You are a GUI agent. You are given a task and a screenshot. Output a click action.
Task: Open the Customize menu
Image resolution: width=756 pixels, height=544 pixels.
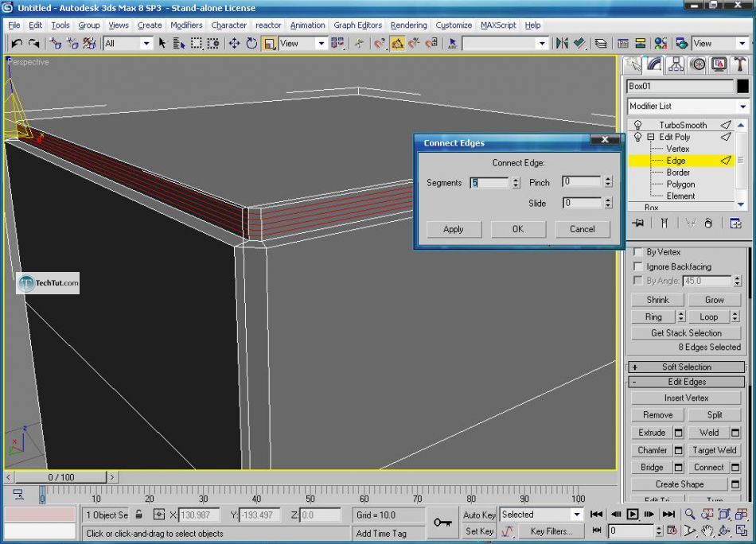coord(454,25)
